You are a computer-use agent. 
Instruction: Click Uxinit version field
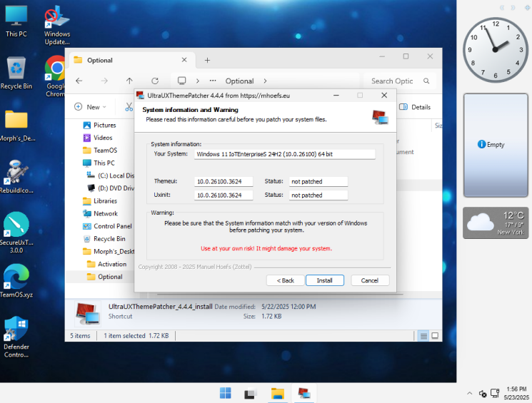pyautogui.click(x=224, y=195)
